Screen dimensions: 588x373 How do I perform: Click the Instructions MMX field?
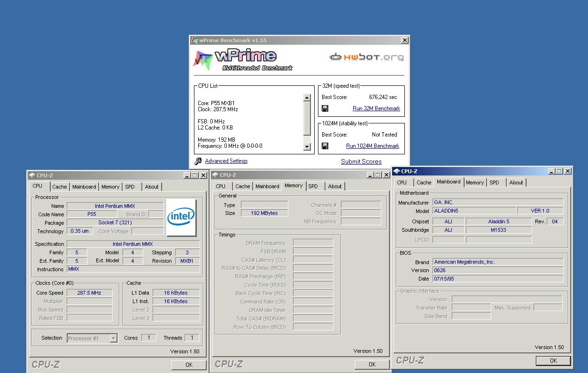tap(133, 269)
